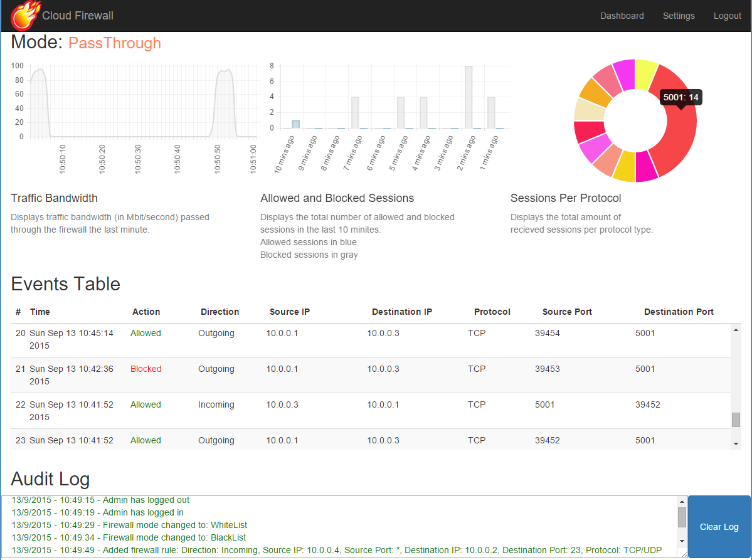Click the Action column header
The image size is (752, 560).
(146, 312)
